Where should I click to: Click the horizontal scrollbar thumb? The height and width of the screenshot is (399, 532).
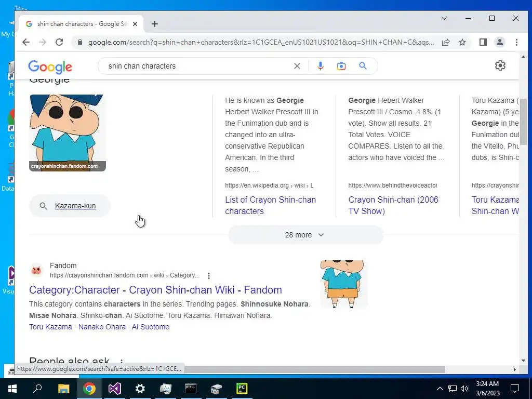(314, 369)
